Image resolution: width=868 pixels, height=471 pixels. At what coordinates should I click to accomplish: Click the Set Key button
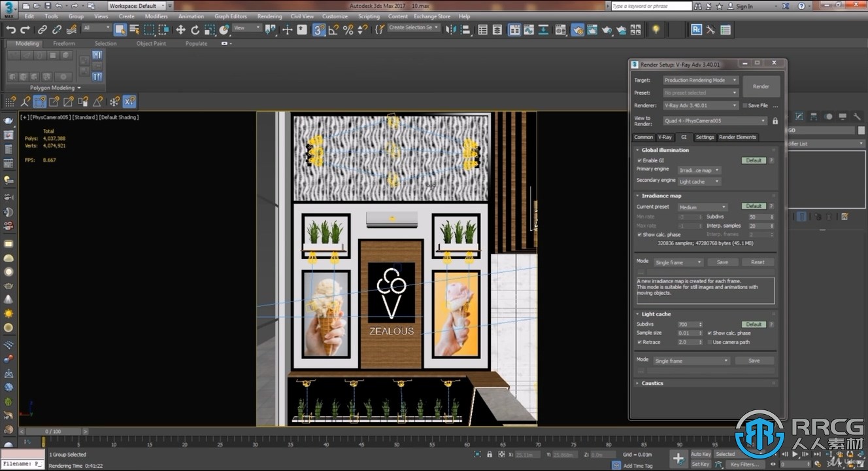[701, 464]
